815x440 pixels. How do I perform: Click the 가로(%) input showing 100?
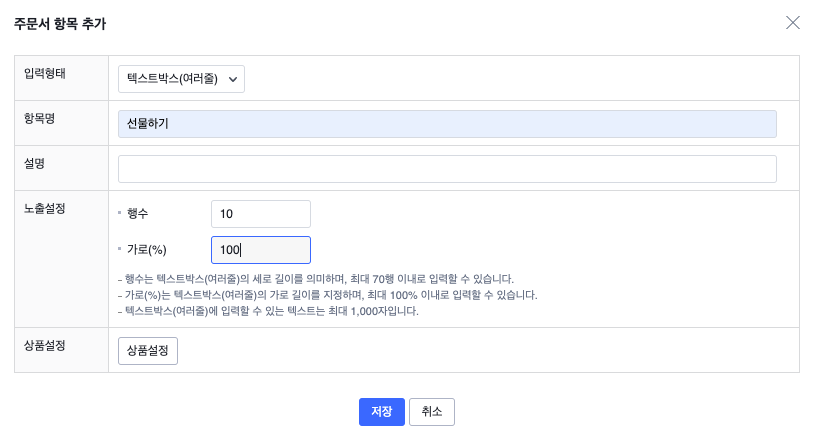tap(261, 250)
